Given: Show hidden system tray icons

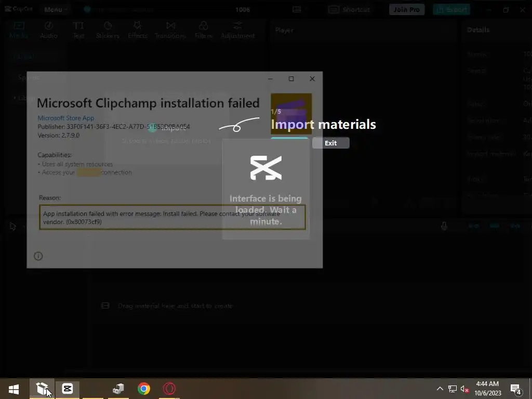Looking at the screenshot, I should [440, 389].
